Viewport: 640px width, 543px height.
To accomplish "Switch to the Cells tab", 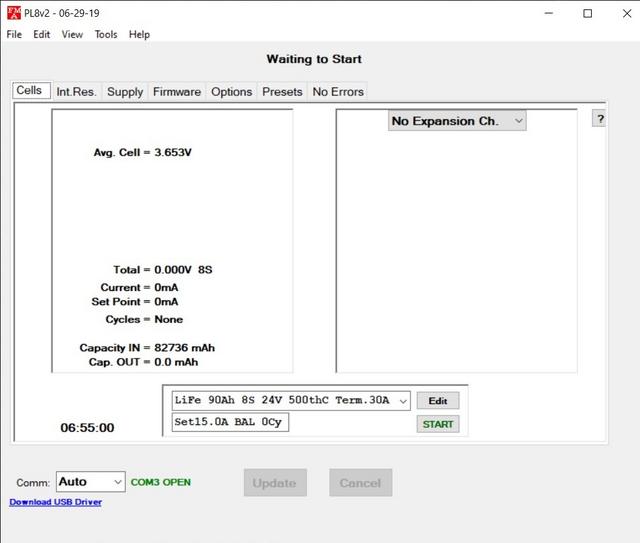I will coord(31,90).
